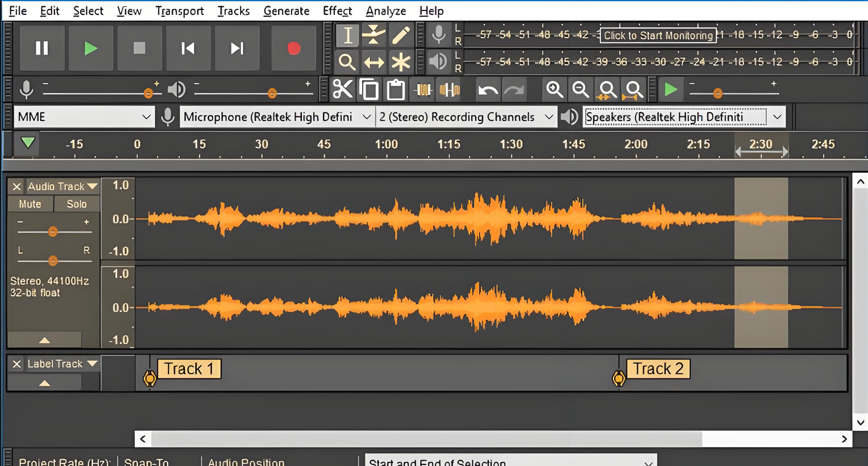Click the Track 2 label
This screenshot has width=868, height=466.
pos(658,369)
